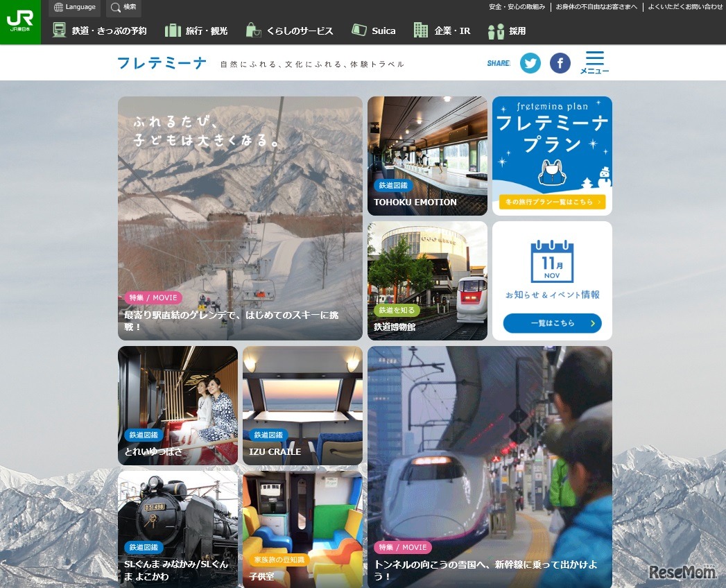Click the JR East logo

pyautogui.click(x=20, y=21)
